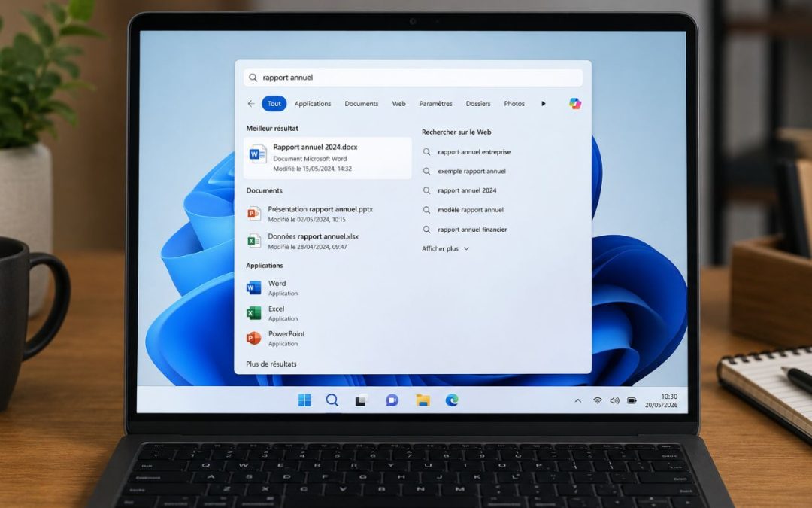Search the web for 'rapport annuel entreprise'
This screenshot has height=508, width=812.
point(474,152)
